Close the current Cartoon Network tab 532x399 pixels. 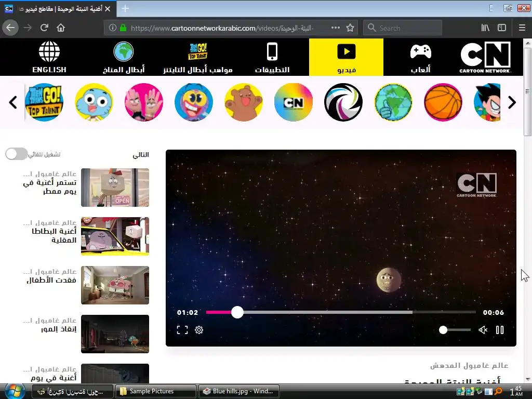[x=108, y=9]
